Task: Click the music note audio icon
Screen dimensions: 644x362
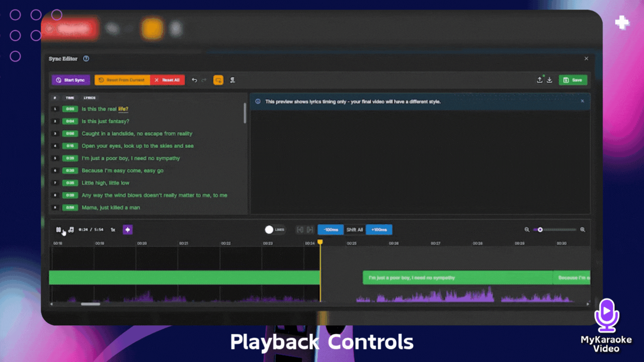Action: tap(71, 230)
